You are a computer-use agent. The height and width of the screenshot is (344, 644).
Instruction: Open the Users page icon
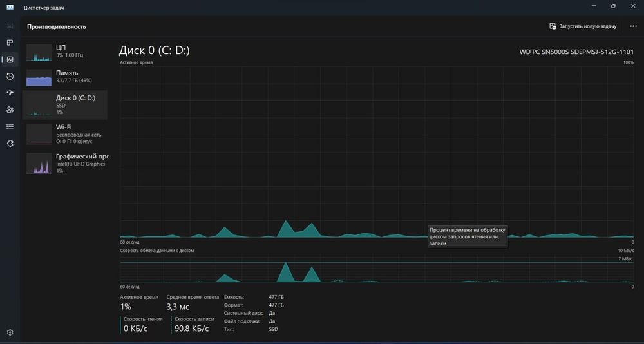10,110
